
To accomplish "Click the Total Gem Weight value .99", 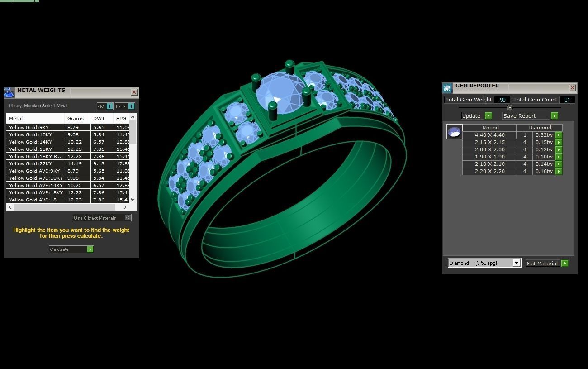I will [x=502, y=100].
